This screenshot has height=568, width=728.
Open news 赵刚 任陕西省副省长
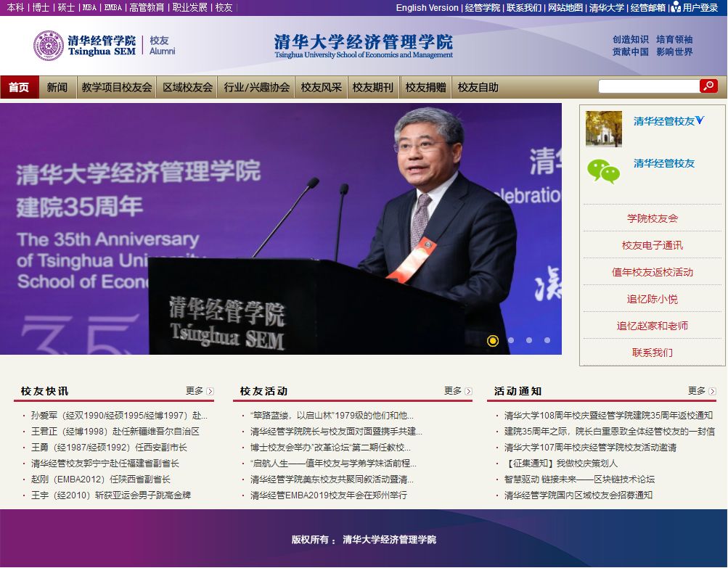(x=101, y=479)
